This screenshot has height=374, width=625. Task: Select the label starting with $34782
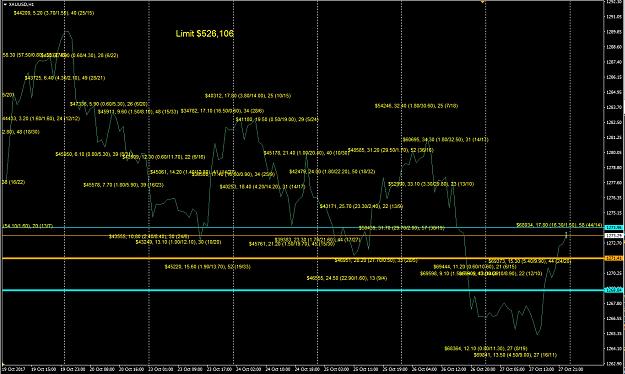tap(222, 111)
